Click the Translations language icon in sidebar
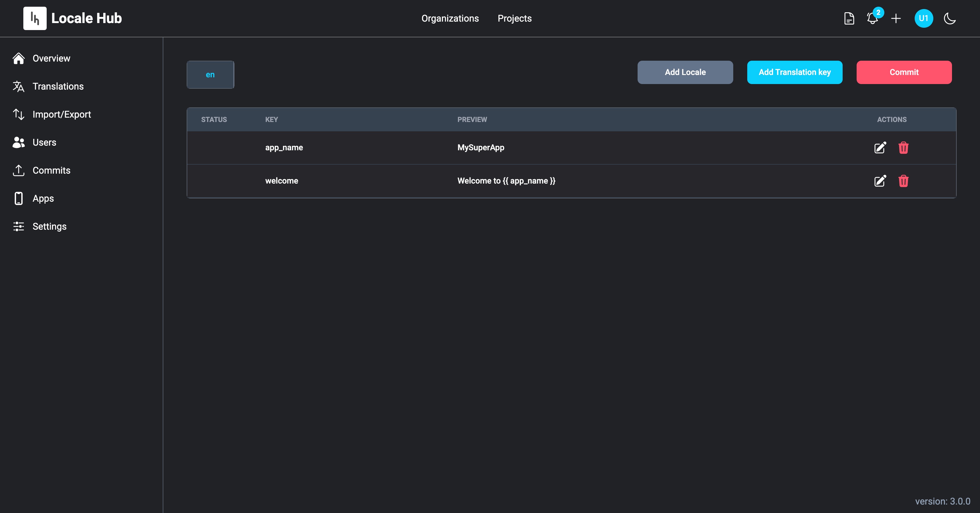The width and height of the screenshot is (980, 513). (x=18, y=86)
